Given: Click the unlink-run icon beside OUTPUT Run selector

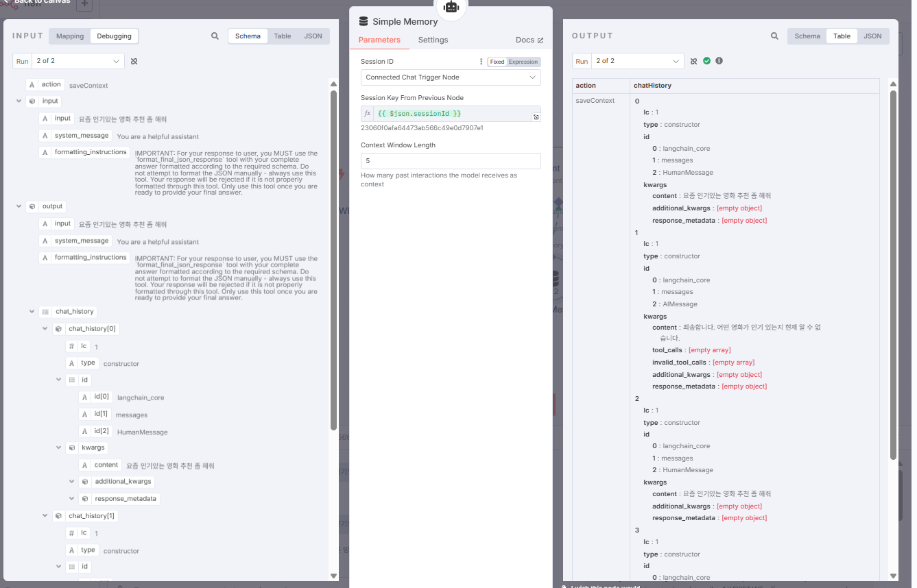Looking at the screenshot, I should click(693, 61).
